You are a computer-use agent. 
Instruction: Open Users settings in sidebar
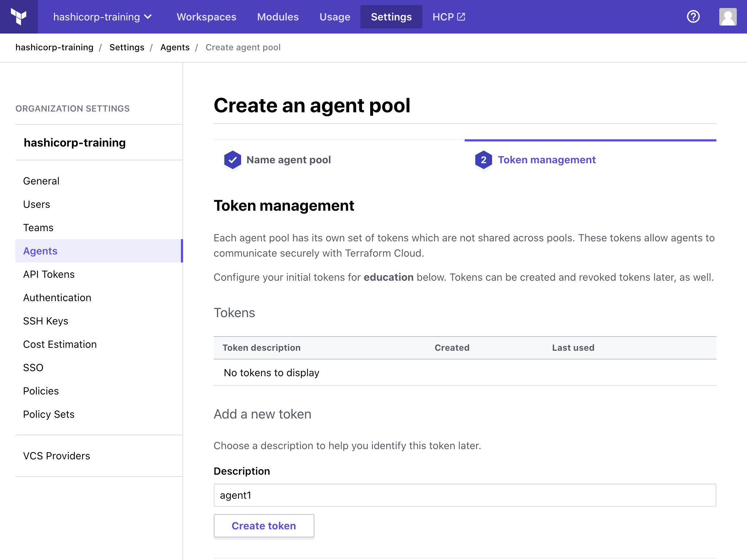[98, 204]
